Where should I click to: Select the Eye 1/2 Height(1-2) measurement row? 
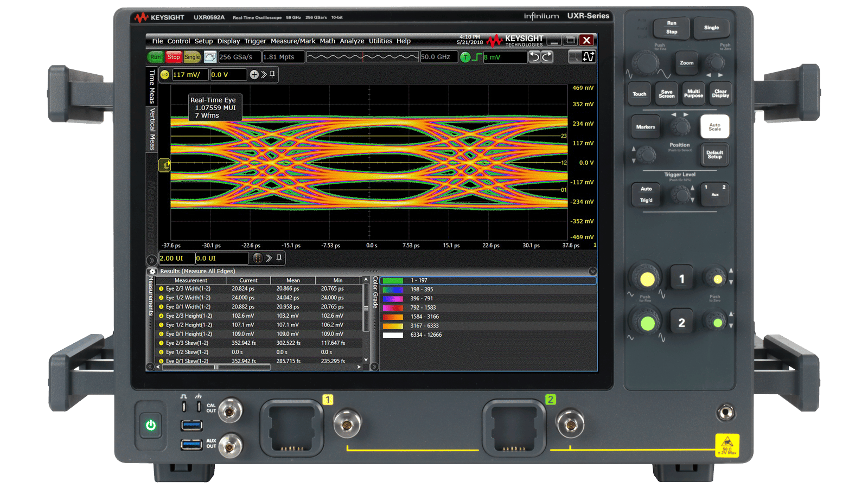tap(259, 325)
